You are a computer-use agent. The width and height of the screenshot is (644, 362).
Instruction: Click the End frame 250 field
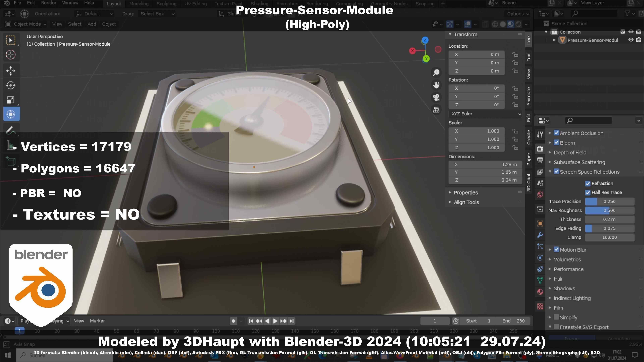(514, 321)
